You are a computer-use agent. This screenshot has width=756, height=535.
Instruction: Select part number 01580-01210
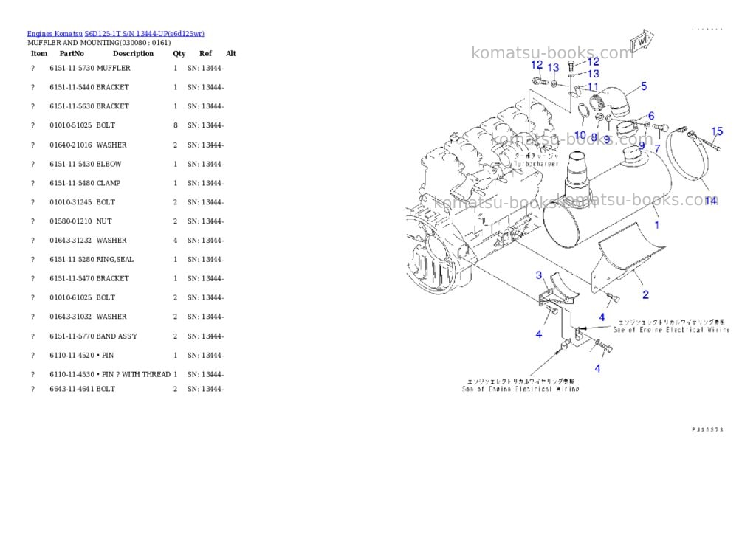[70, 221]
